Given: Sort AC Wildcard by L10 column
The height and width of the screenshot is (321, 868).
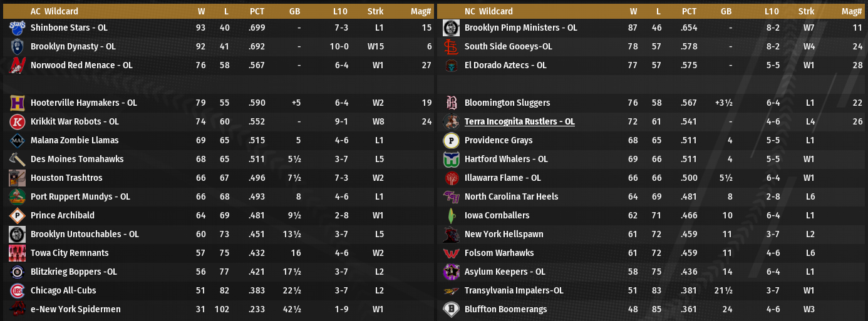Looking at the screenshot, I should point(341,11).
